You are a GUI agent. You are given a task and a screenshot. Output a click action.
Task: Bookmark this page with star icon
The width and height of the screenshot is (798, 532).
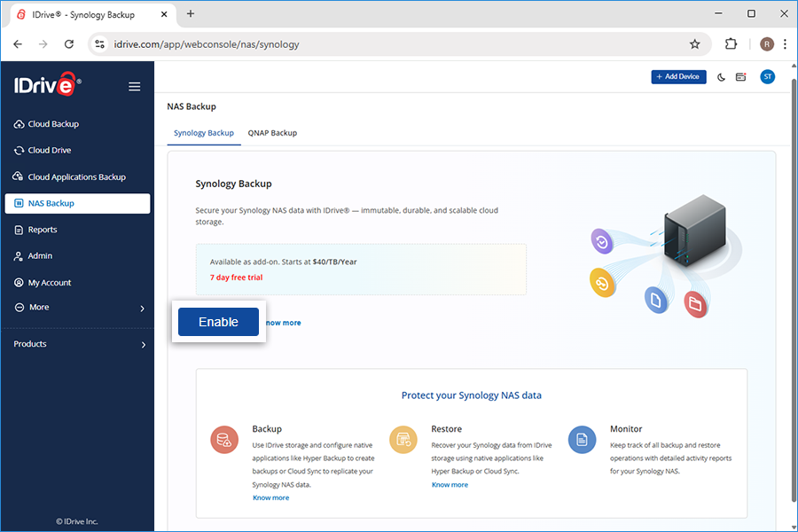tap(694, 44)
